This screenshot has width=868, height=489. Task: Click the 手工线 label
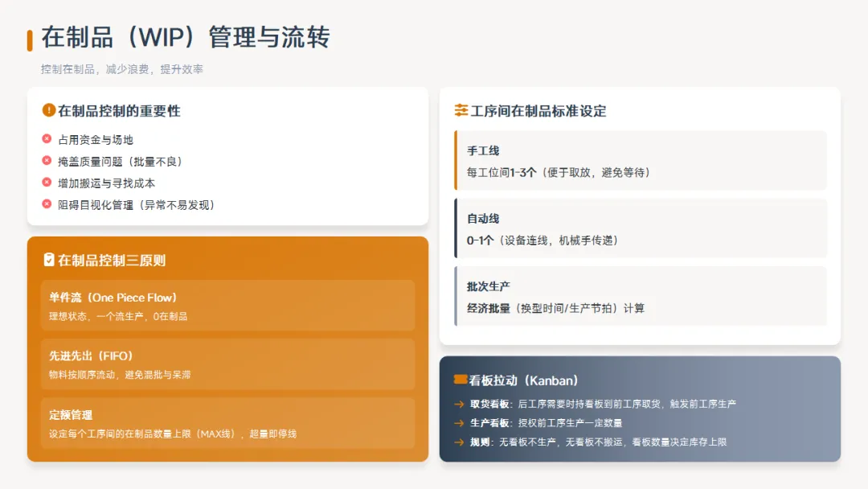pos(483,150)
